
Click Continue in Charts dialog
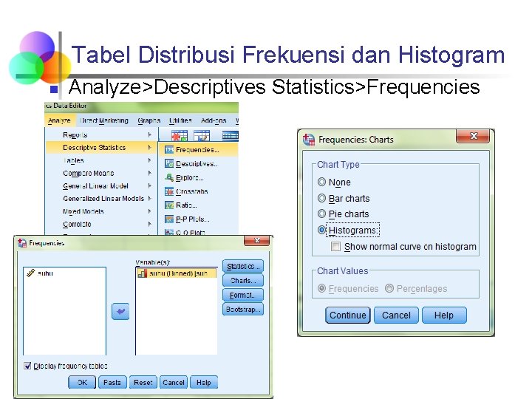(x=348, y=316)
